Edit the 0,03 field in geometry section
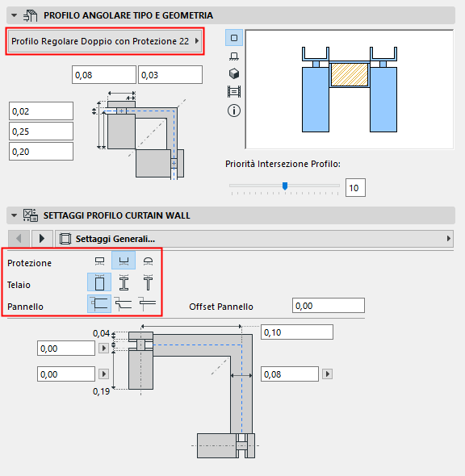Viewport: 465px width, 476px height. click(x=170, y=75)
